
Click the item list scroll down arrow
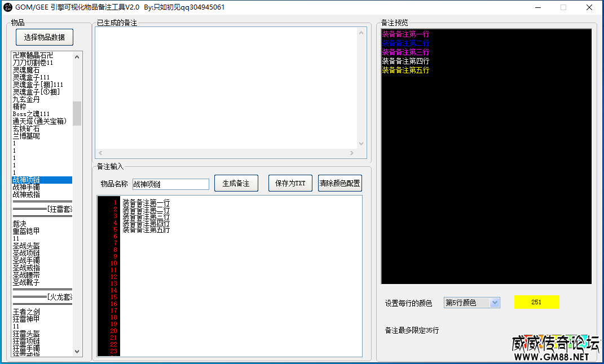pos(77,351)
